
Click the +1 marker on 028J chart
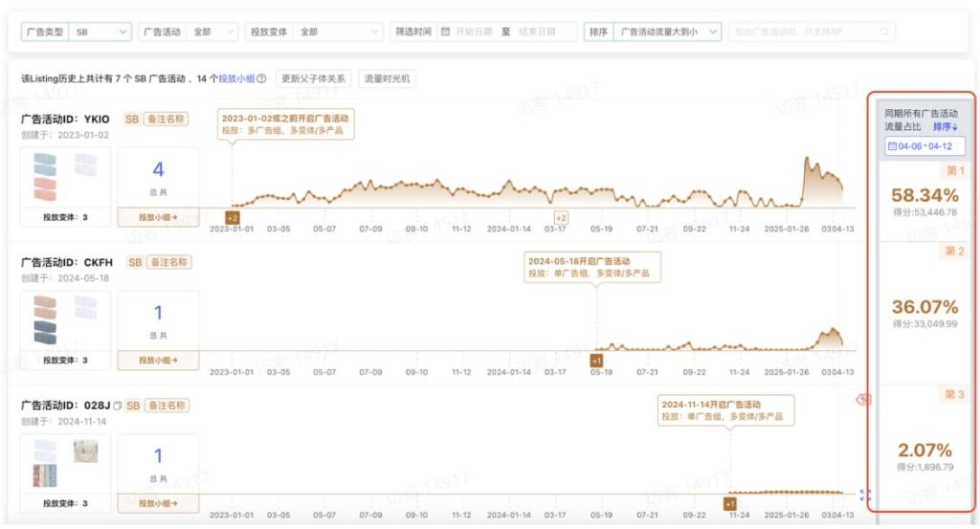coord(730,503)
